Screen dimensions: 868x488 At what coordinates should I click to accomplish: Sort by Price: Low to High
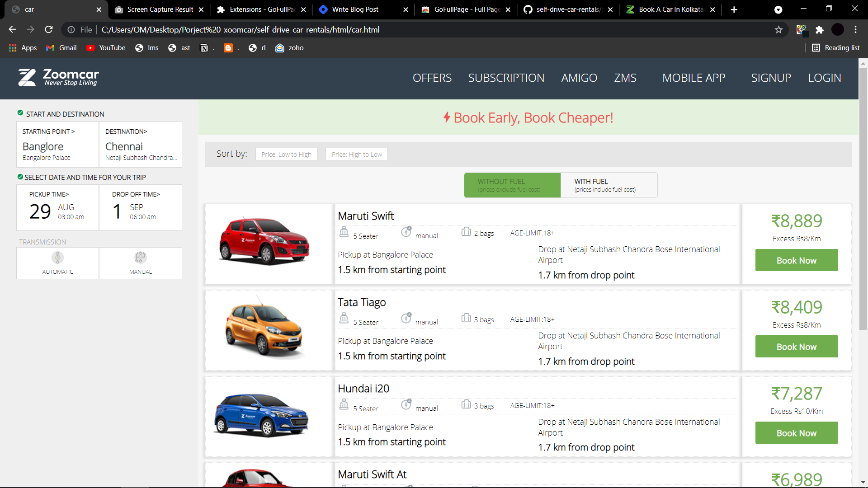286,155
